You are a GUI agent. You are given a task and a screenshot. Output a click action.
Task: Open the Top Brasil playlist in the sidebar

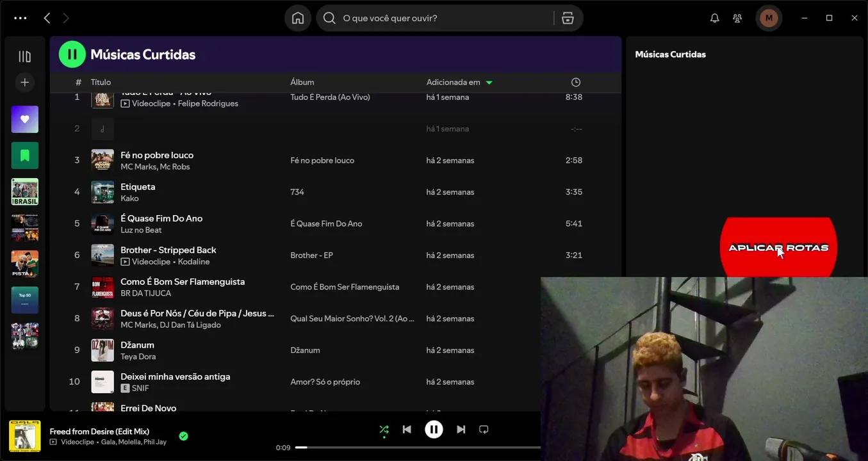[x=25, y=191]
